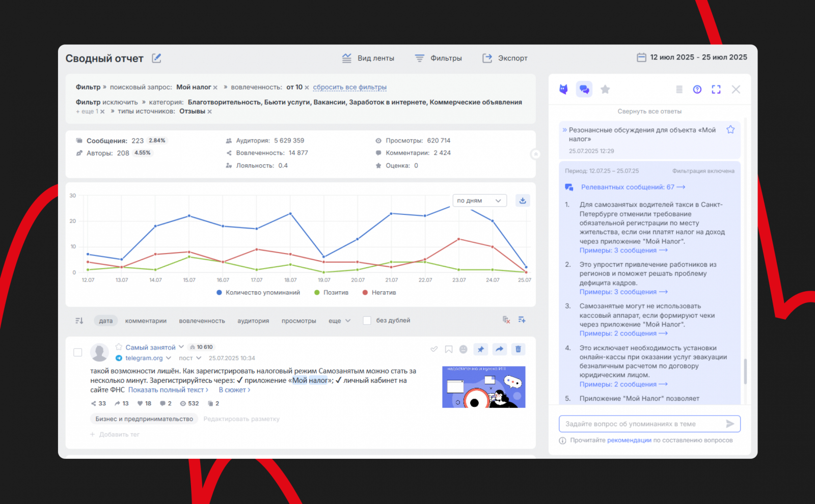The width and height of the screenshot is (815, 504).
Task: Delete the post with the trash icon
Action: pyautogui.click(x=518, y=349)
